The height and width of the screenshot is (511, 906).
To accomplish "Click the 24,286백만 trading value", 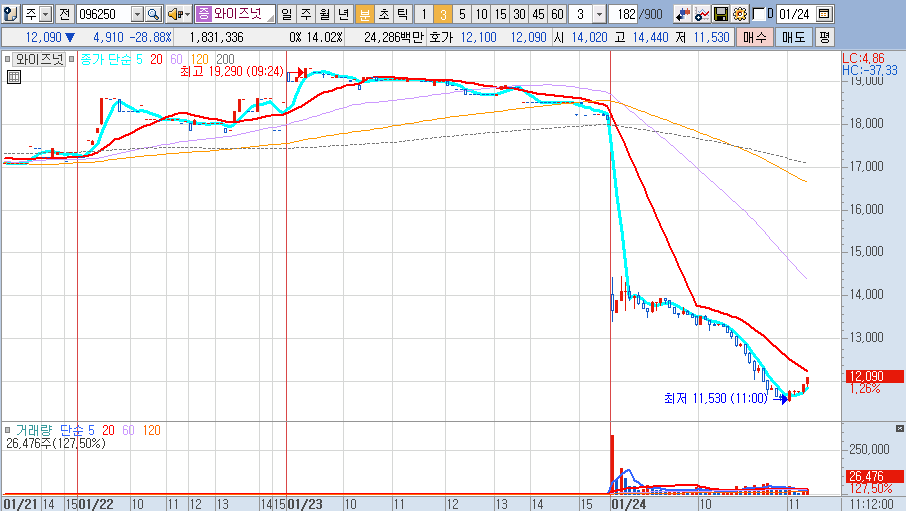I will coord(393,38).
